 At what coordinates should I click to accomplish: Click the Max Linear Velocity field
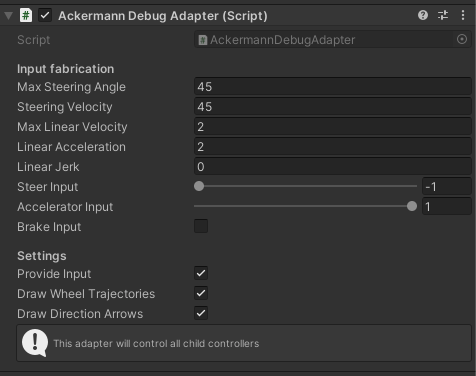[333, 127]
